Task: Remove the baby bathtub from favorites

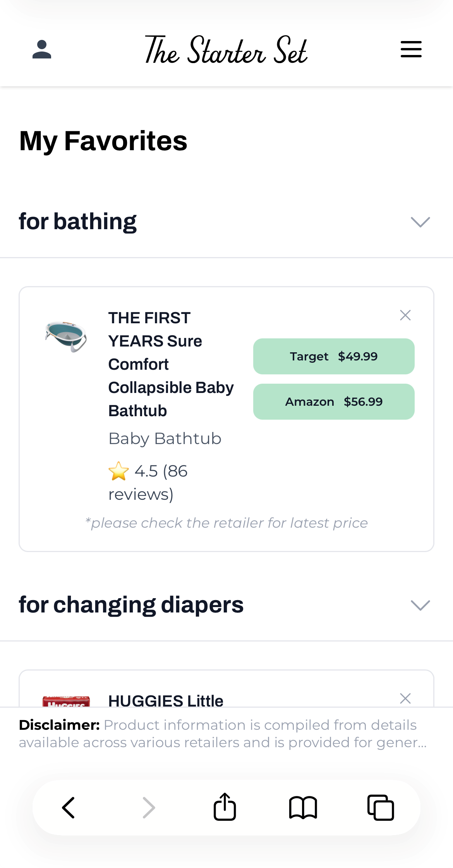Action: tap(405, 315)
